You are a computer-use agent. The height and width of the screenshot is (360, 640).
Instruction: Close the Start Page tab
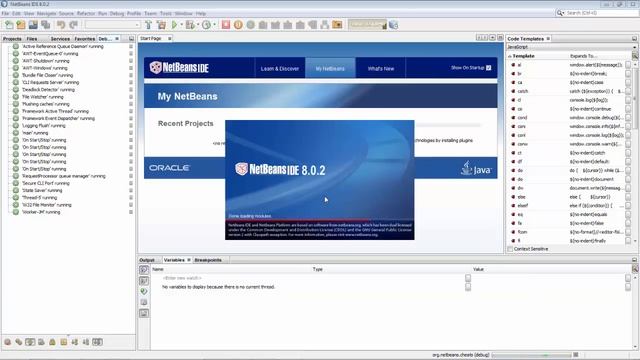169,38
